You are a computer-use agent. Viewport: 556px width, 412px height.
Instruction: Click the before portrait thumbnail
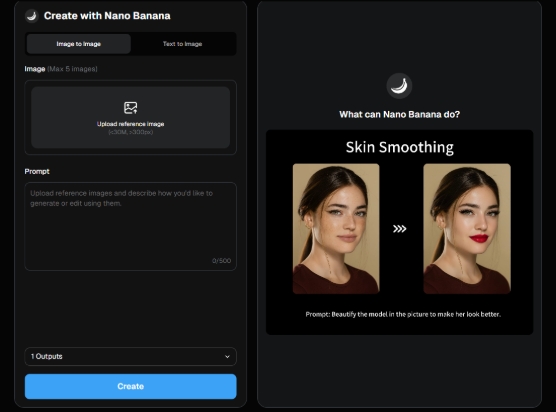[x=336, y=229]
